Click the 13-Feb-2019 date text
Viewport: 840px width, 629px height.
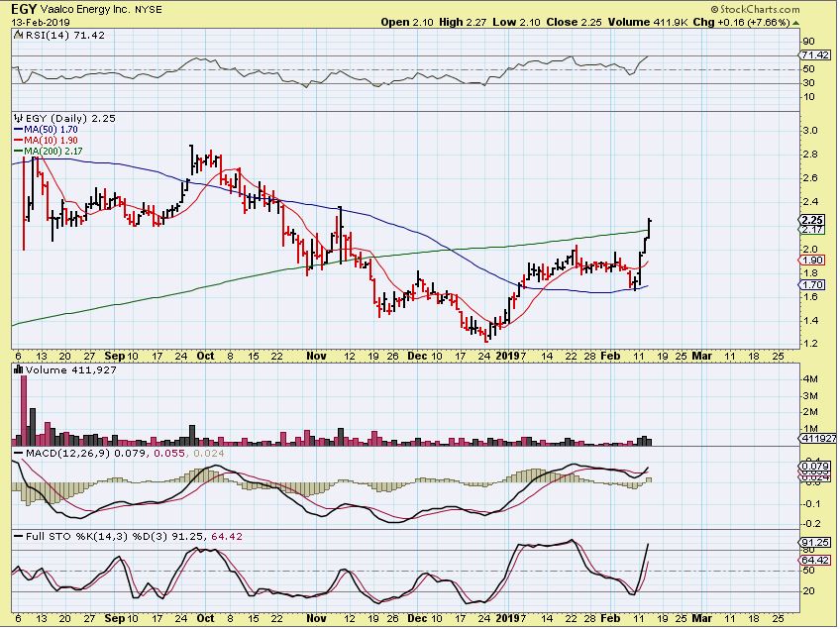point(41,23)
